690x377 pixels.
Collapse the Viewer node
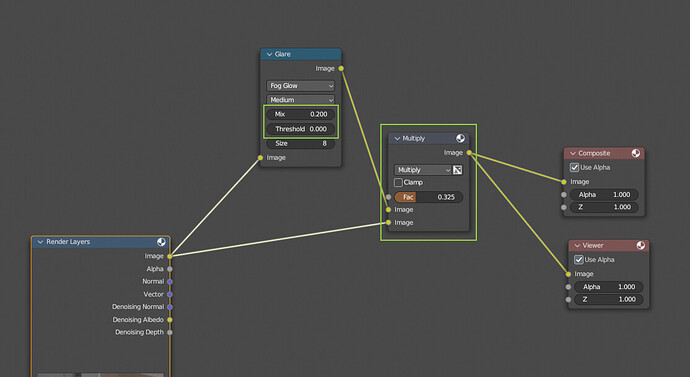(577, 245)
